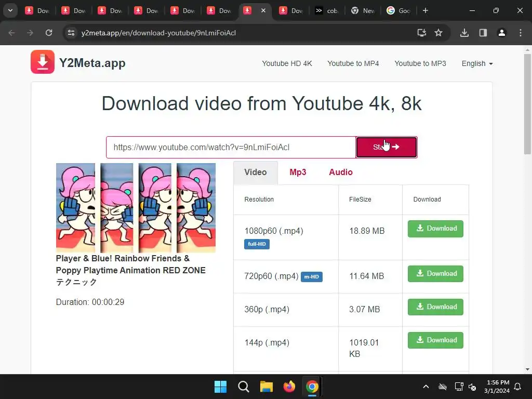The width and height of the screenshot is (532, 399).
Task: Select the Mp3 tab
Action: pyautogui.click(x=298, y=172)
